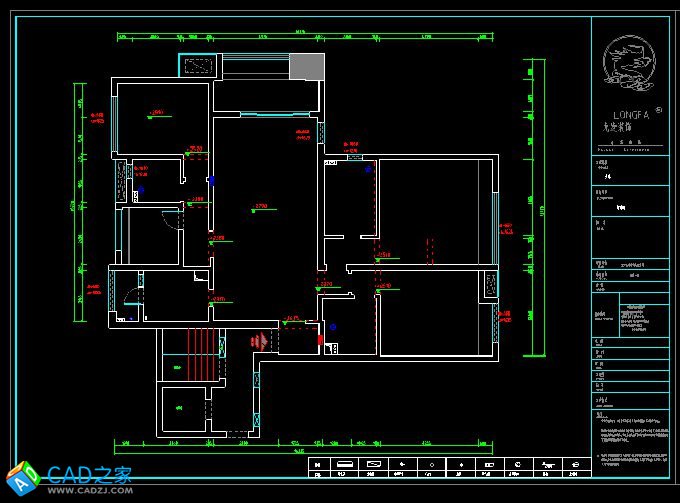This screenshot has width=680, height=503.
Task: Select the rectangular lamp legend symbol
Action: click(346, 464)
